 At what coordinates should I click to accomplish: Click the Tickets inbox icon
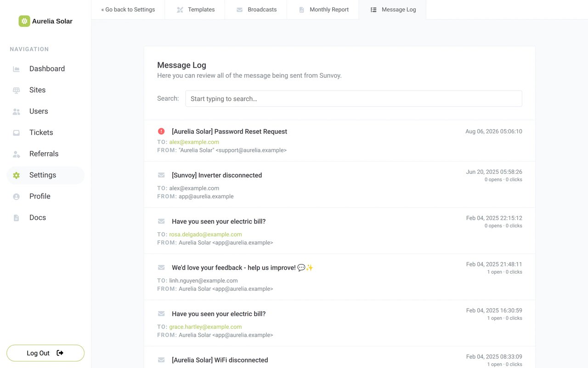pos(17,132)
